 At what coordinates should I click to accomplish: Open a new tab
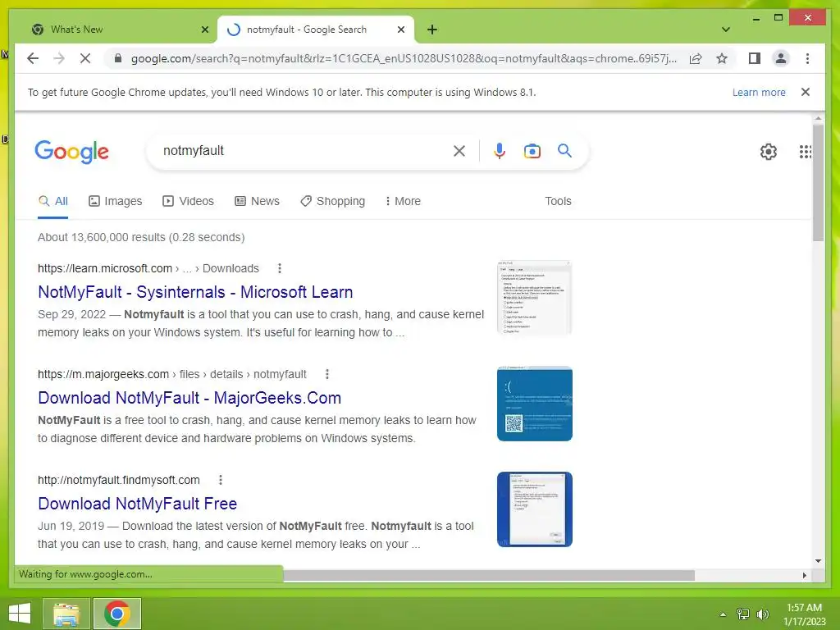(432, 30)
